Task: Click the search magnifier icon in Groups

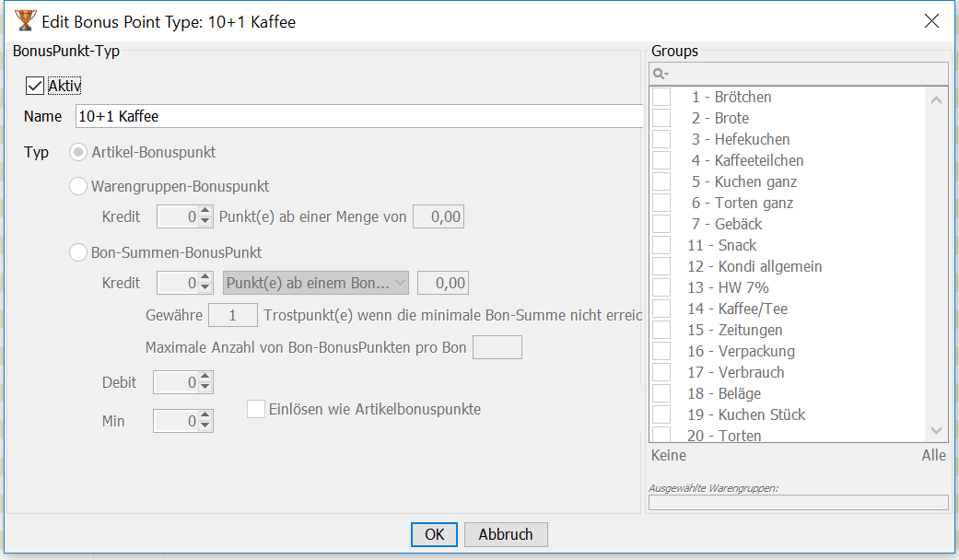Action: tap(660, 74)
